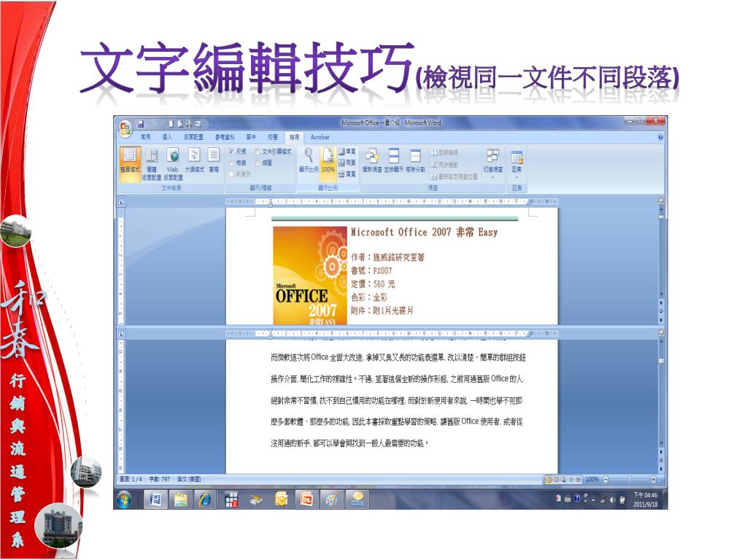Expand 切換視窗 switch windows dropdown

(492, 164)
